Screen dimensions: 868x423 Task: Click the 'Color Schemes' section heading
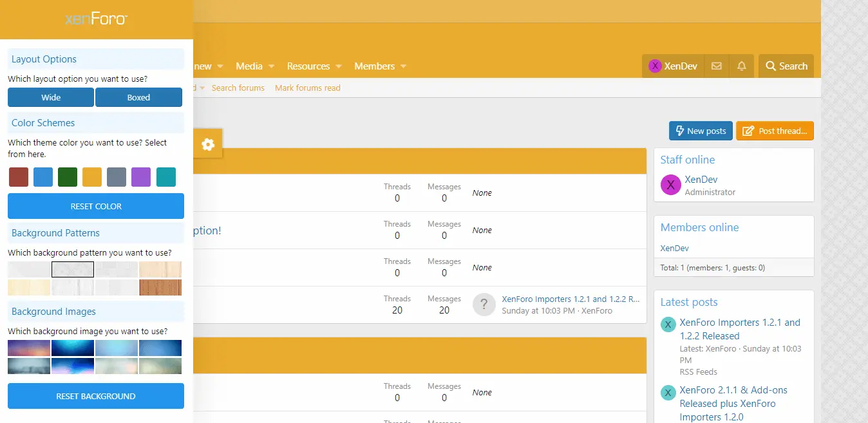point(43,123)
